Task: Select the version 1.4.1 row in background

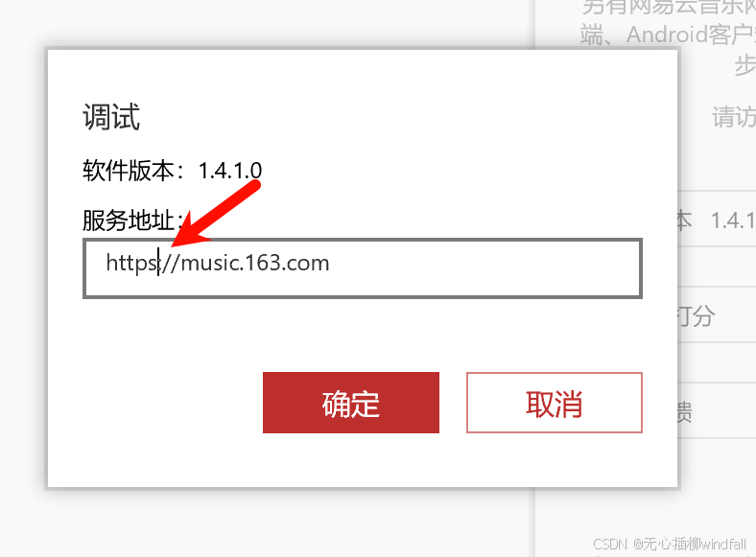Action: [x=717, y=220]
